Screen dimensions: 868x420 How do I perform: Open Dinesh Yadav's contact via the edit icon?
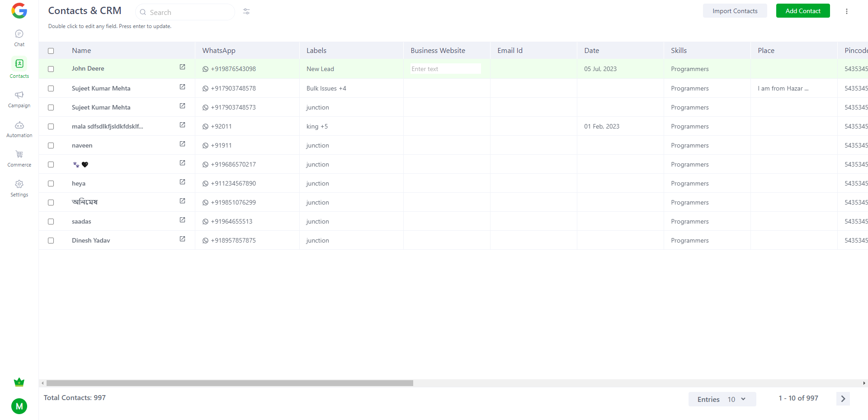pos(182,239)
